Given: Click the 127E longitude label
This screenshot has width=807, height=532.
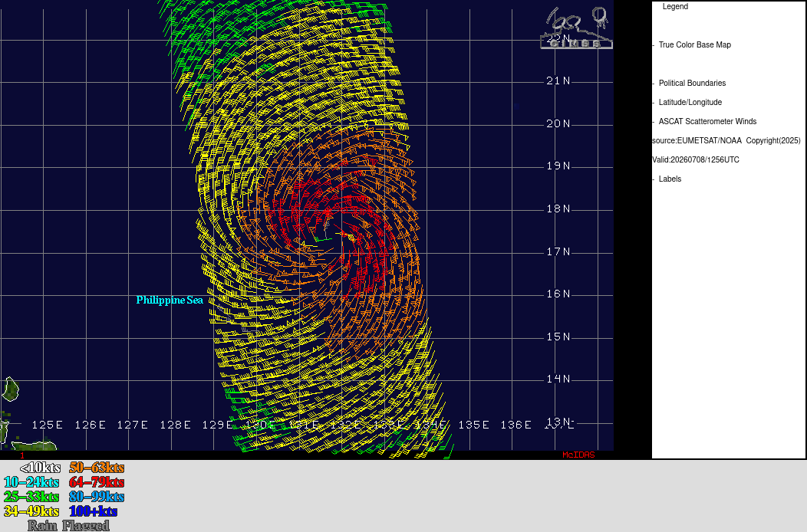Looking at the screenshot, I should 132,425.
